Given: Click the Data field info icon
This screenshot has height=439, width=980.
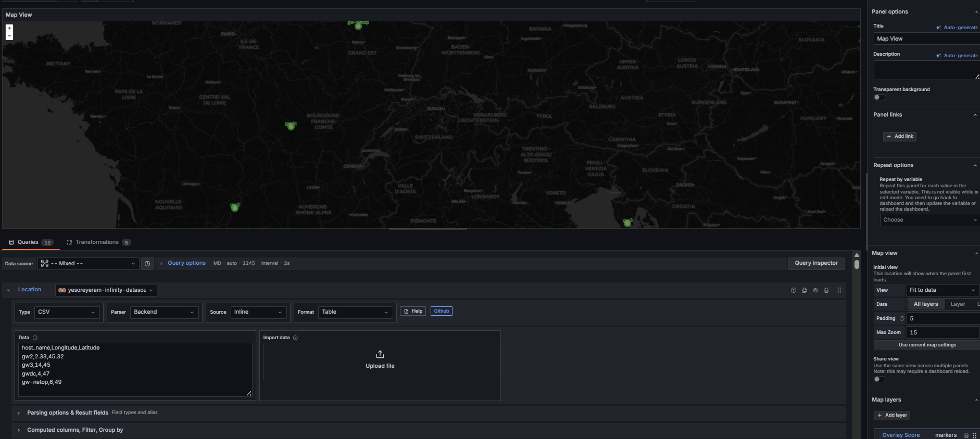Looking at the screenshot, I should (35, 338).
